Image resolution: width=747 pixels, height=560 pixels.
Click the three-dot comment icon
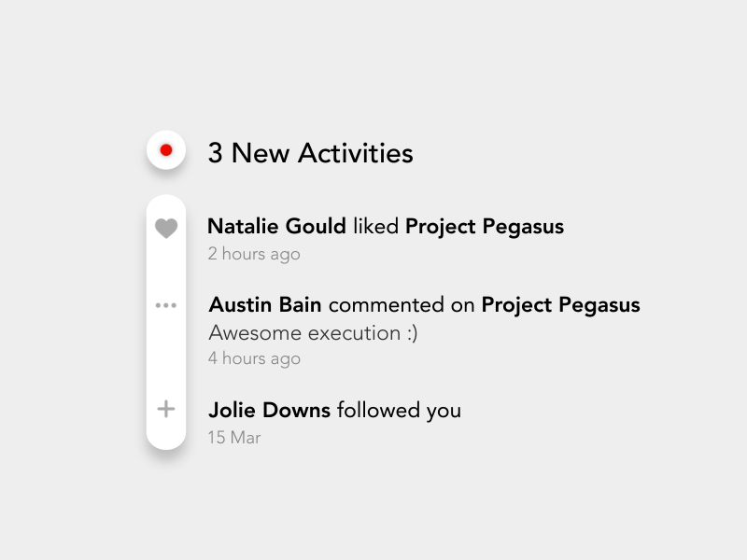click(x=166, y=305)
